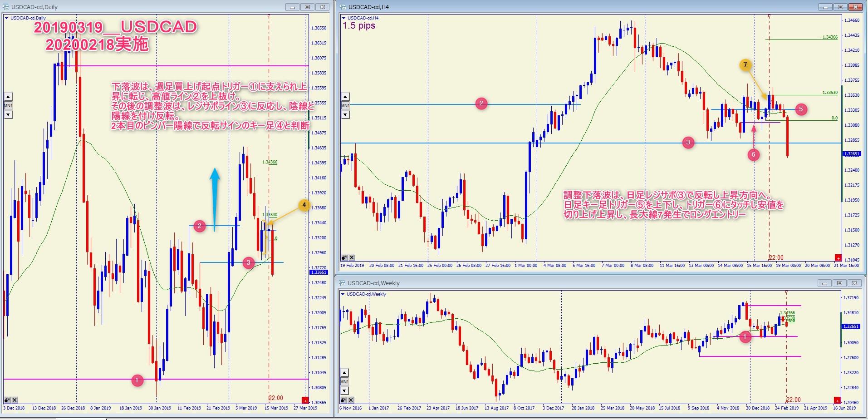The height and width of the screenshot is (420, 868).
Task: Click the X icon at Daily chart bottom-left
Action: point(15,400)
